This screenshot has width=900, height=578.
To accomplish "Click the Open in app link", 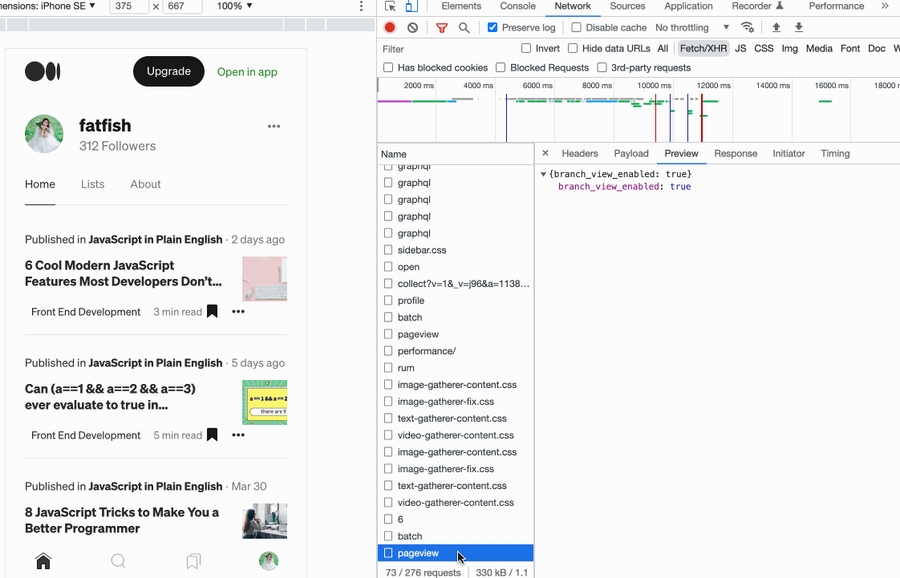I will [x=247, y=72].
